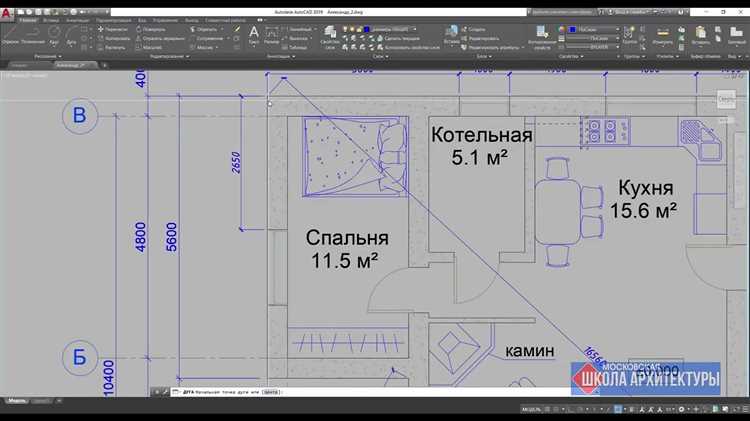Click the Trim (Обрезать) tool
Viewport: 750px width, 421px height.
point(204,29)
